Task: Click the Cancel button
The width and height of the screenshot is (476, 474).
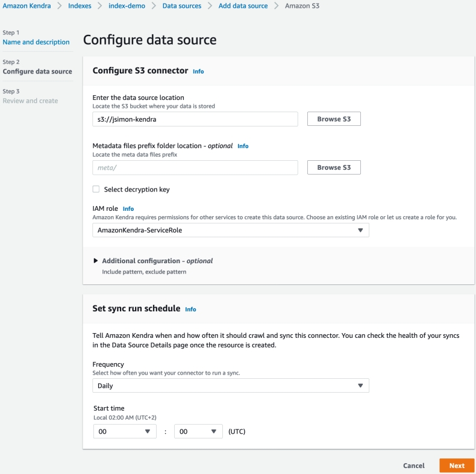Action: (x=413, y=466)
